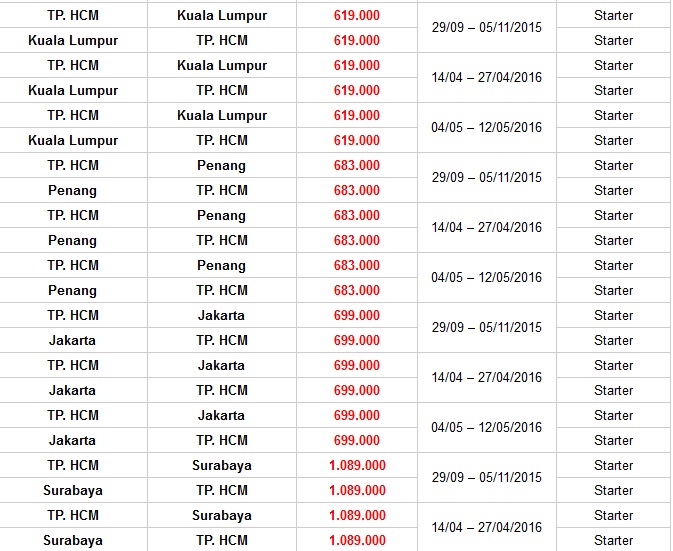
Task: Select the first Surabaya destination cell
Action: pos(222,466)
